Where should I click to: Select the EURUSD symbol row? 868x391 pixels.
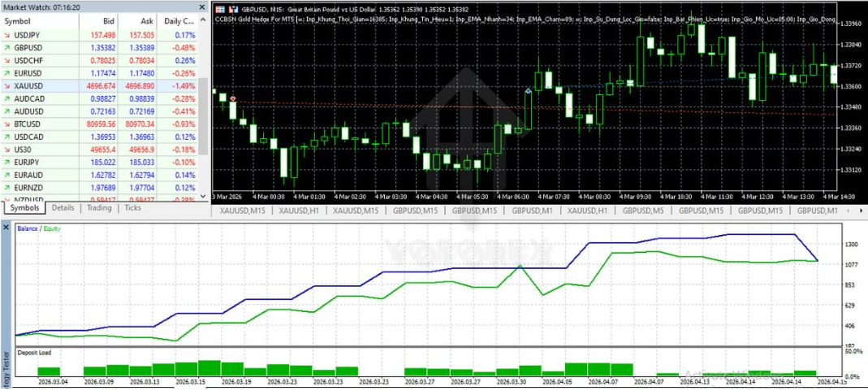(100, 73)
